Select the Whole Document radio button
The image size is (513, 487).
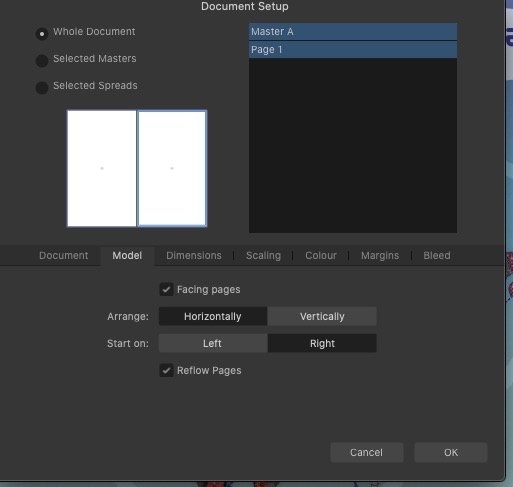pyautogui.click(x=42, y=34)
